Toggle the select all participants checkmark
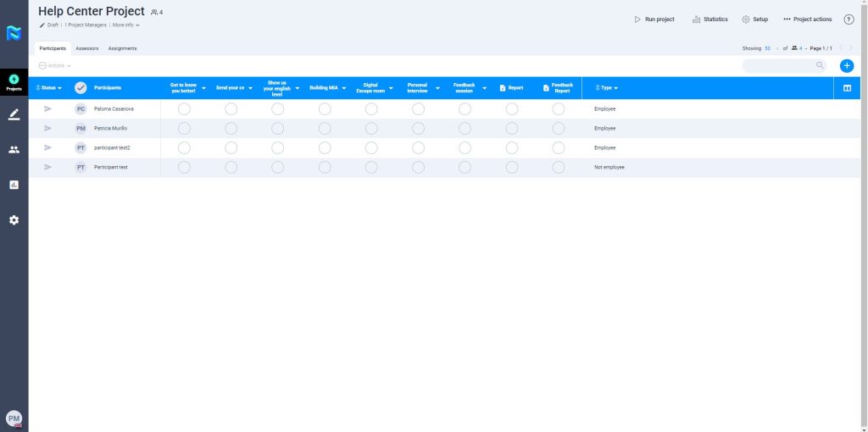Screen dimensions: 868x432 (x=81, y=88)
